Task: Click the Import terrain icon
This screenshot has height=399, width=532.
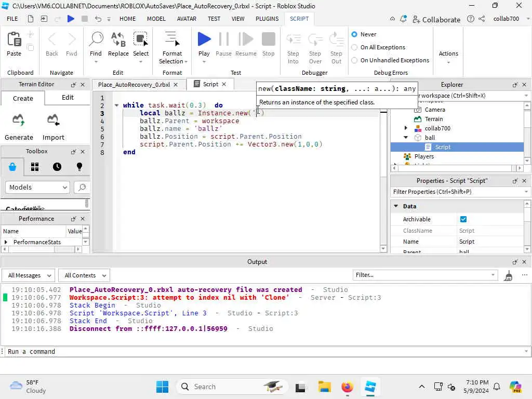Action: 54,120
